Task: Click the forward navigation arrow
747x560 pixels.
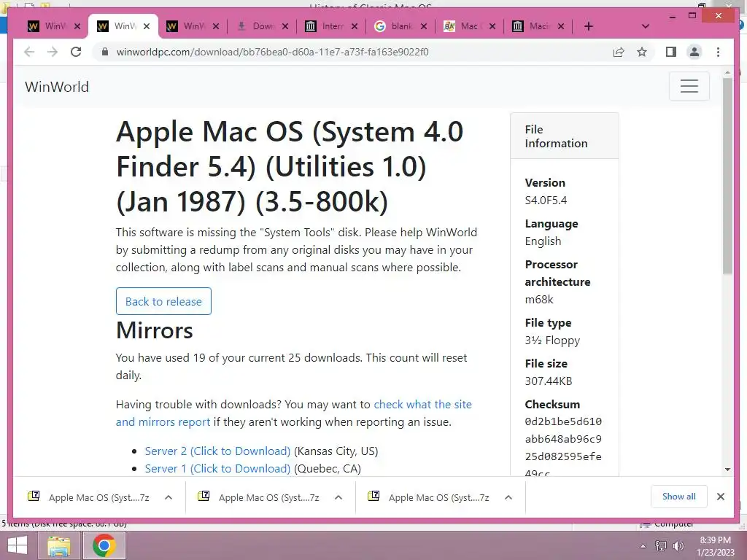Action: pyautogui.click(x=53, y=52)
